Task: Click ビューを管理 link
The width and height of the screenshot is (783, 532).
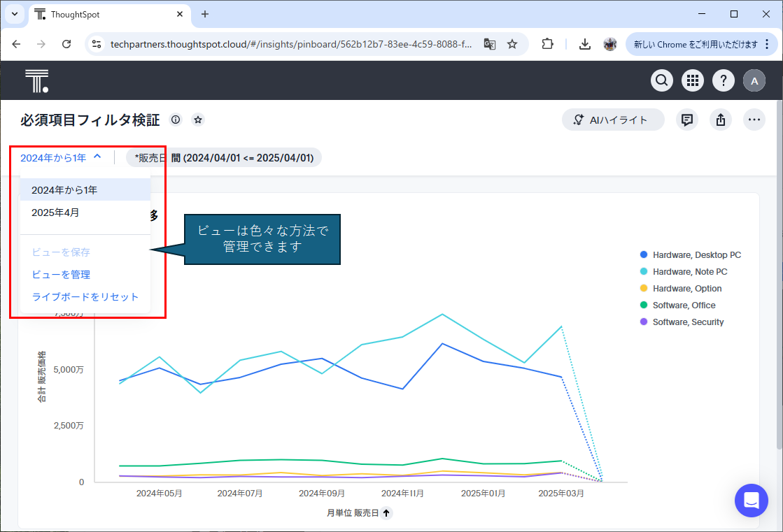Action: tap(61, 275)
